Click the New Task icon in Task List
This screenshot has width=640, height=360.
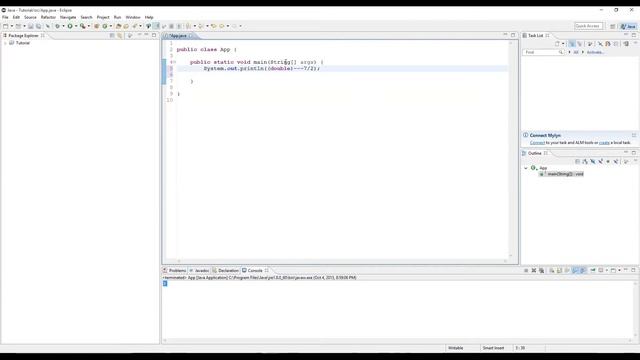pos(557,44)
